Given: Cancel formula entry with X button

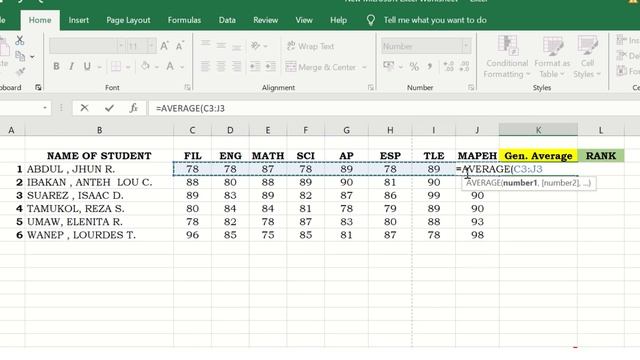Looking at the screenshot, I should (x=84, y=108).
